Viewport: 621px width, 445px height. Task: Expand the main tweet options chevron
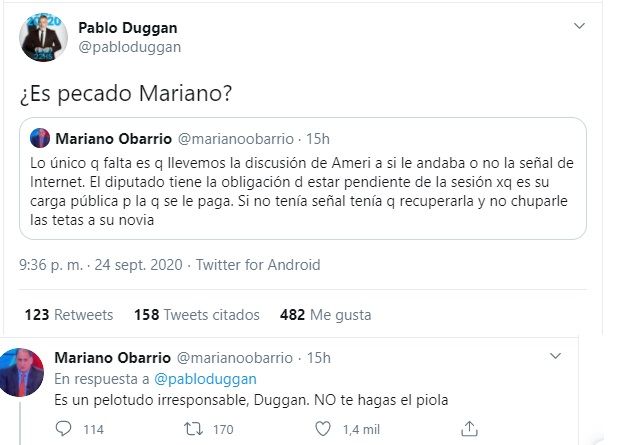tap(579, 25)
